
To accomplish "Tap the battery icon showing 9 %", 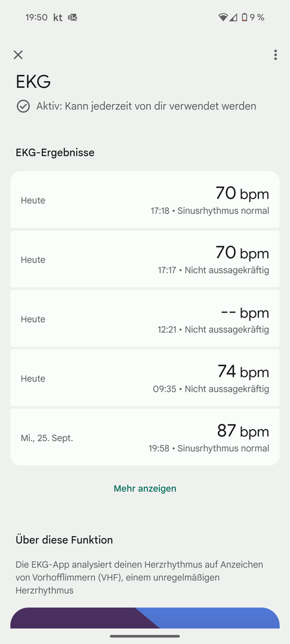I will (x=245, y=17).
